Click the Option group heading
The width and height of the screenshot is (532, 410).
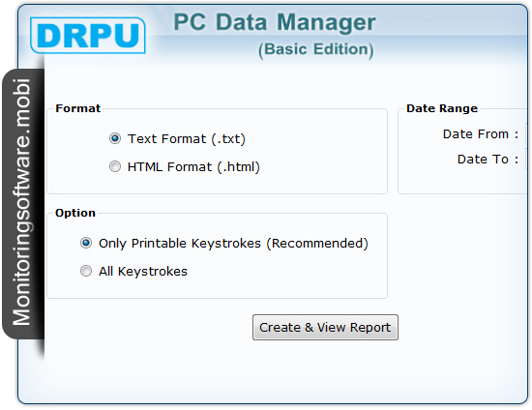point(75,213)
